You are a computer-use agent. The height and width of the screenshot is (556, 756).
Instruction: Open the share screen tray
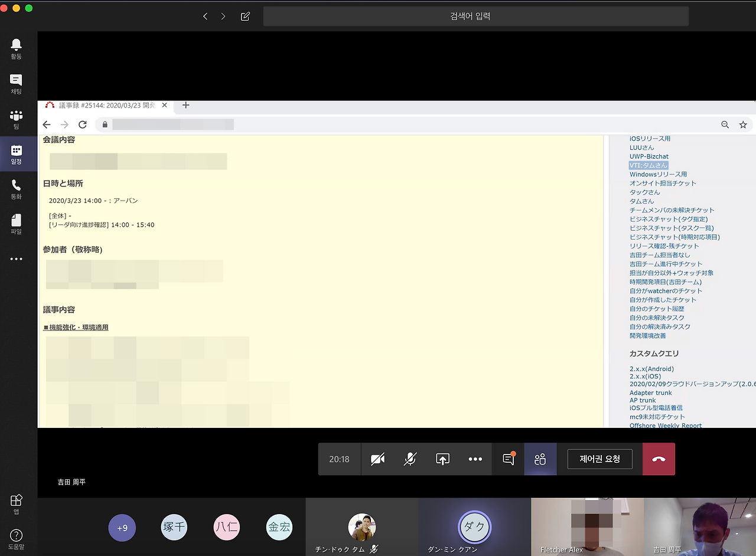pos(442,459)
